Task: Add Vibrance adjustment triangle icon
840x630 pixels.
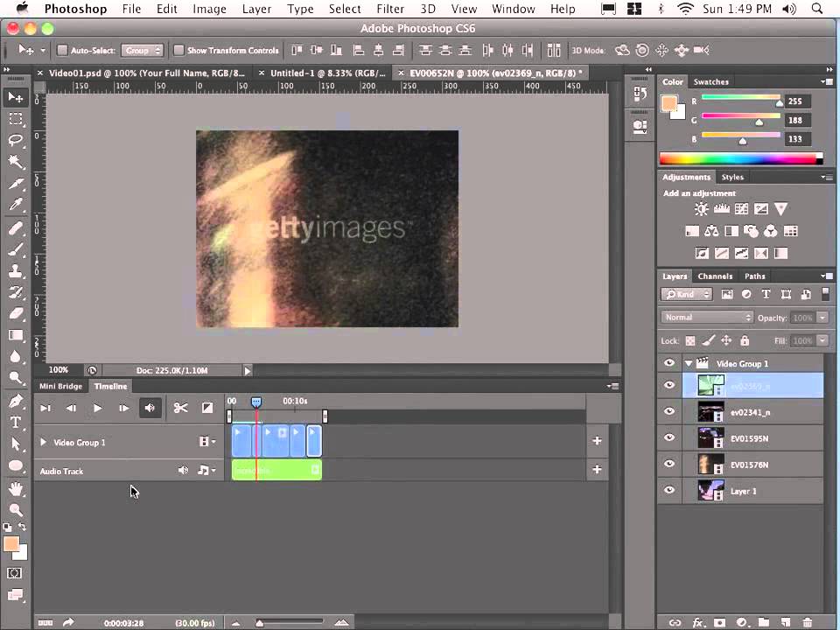Action: click(x=781, y=209)
